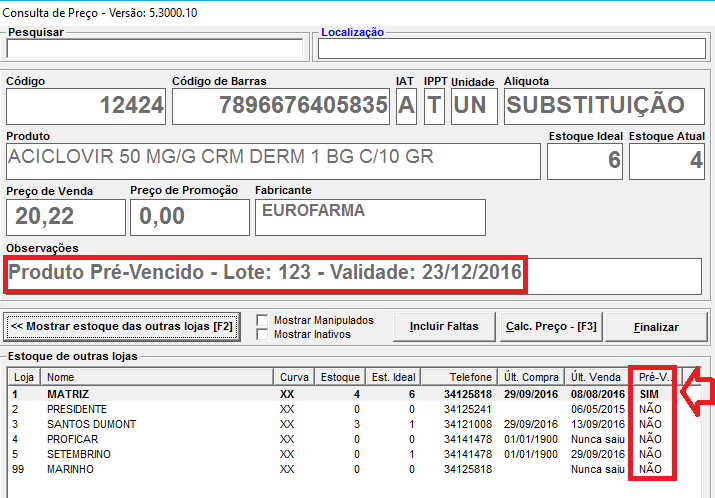Click the Últ. Compra column header

click(530, 377)
